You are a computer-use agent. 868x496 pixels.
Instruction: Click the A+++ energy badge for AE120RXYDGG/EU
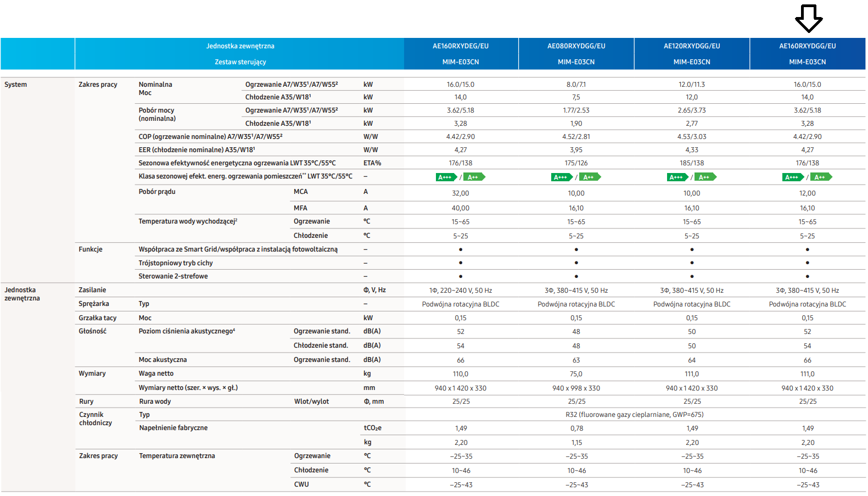pos(678,177)
